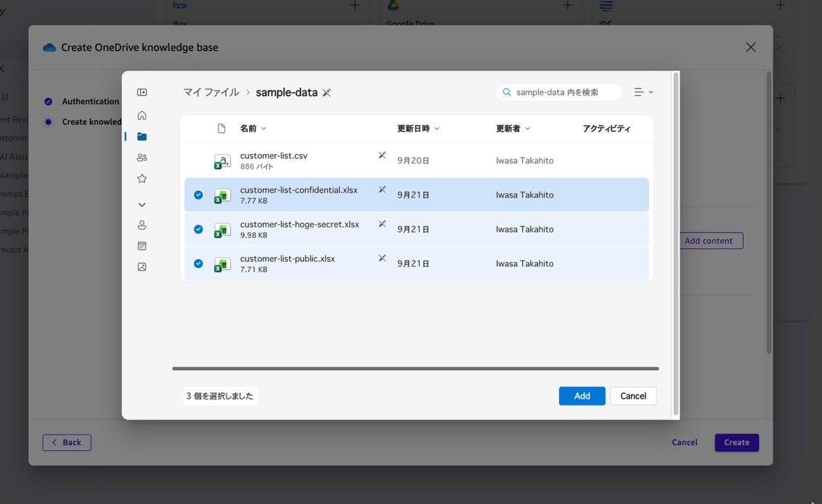
Task: Click Cancel in the file picker
Action: [x=633, y=396]
